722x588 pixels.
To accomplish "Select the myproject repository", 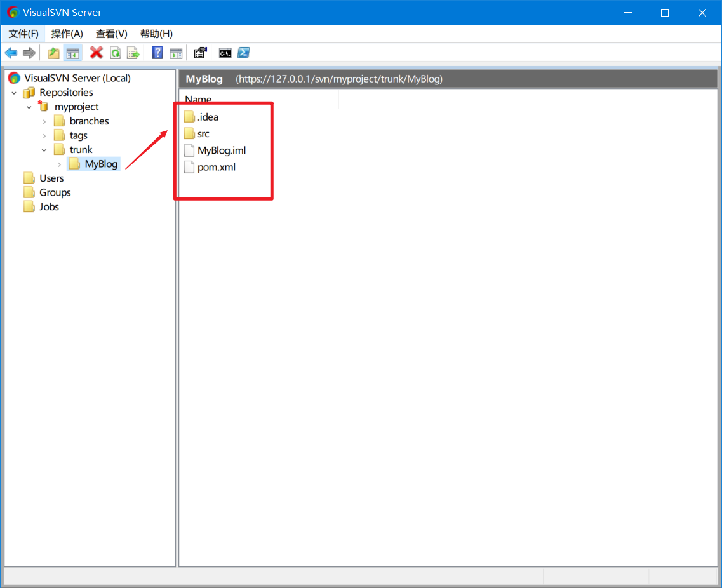I will click(x=76, y=107).
